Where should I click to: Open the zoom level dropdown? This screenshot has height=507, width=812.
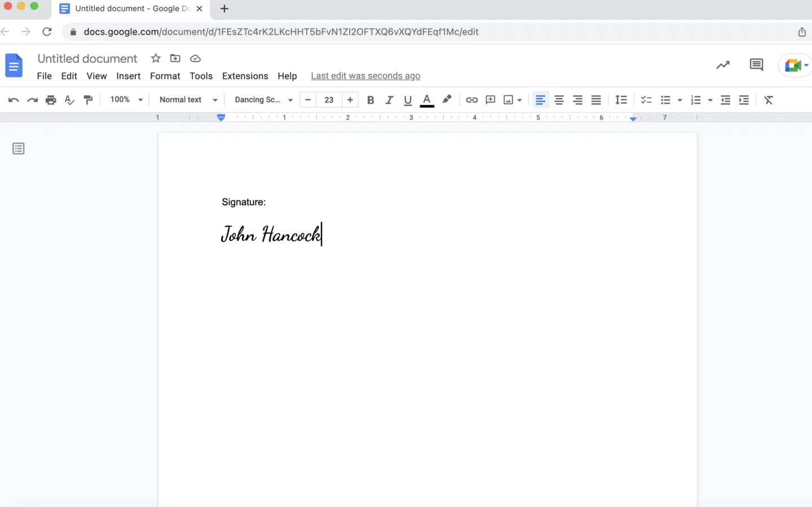127,100
